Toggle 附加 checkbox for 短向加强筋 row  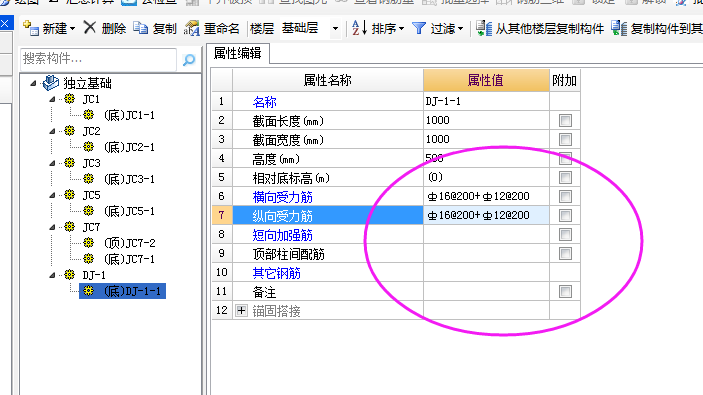click(565, 234)
